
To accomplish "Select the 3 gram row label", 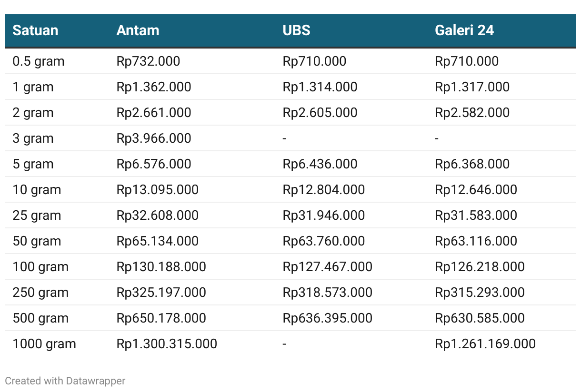I will click(33, 138).
